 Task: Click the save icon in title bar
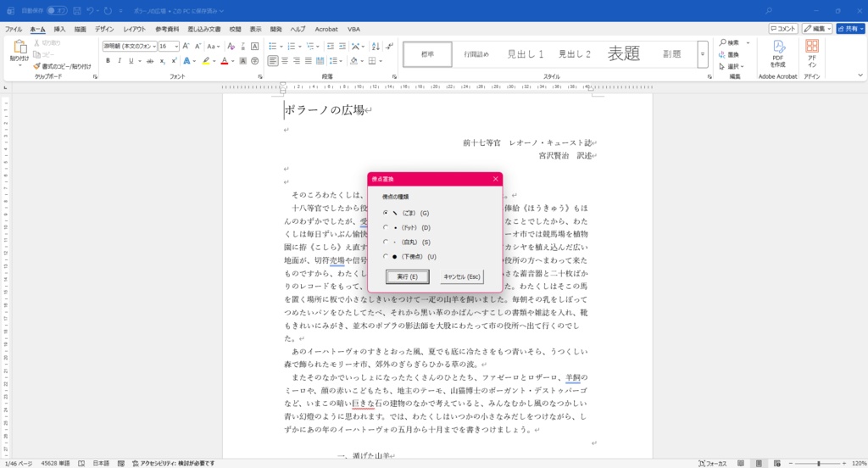pyautogui.click(x=77, y=10)
